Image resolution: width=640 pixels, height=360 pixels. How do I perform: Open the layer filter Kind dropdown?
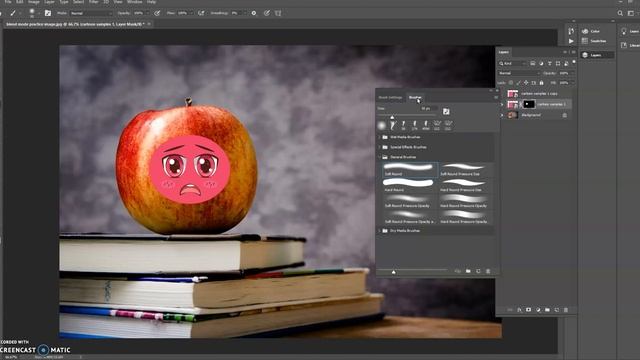[513, 63]
